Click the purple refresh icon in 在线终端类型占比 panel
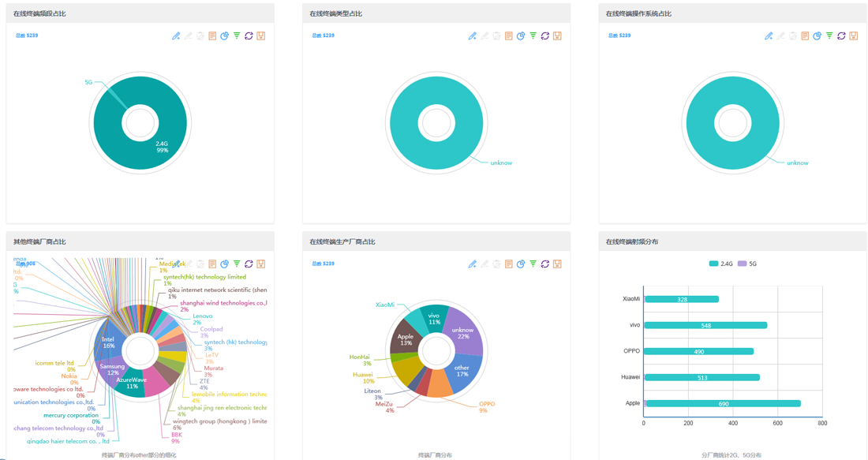868x460 pixels. click(x=544, y=36)
